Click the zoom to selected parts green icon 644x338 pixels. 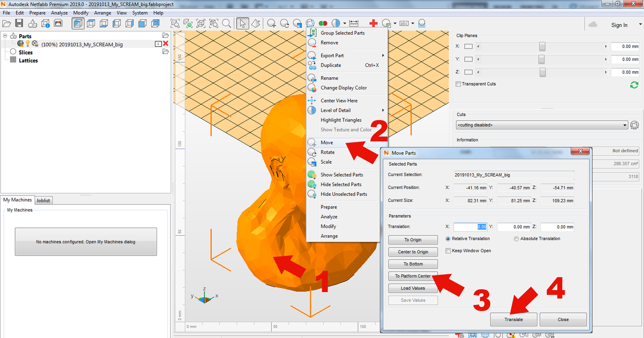click(x=188, y=23)
